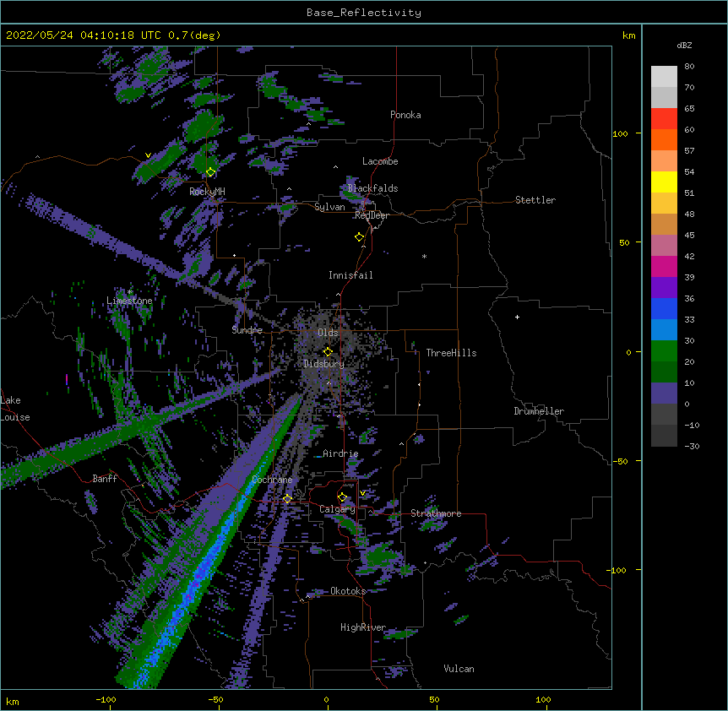
Task: Click the magenta 42 dBZ color swatch
Action: coord(664,266)
